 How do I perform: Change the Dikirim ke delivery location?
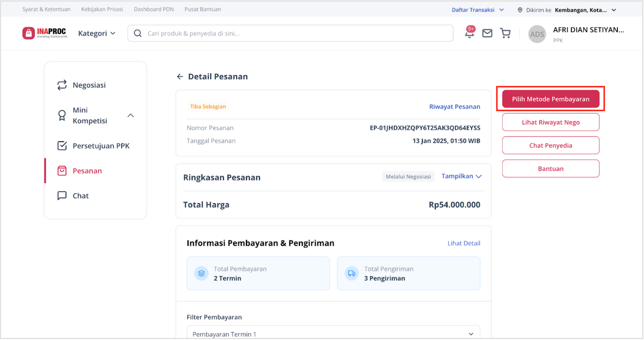[x=567, y=10]
